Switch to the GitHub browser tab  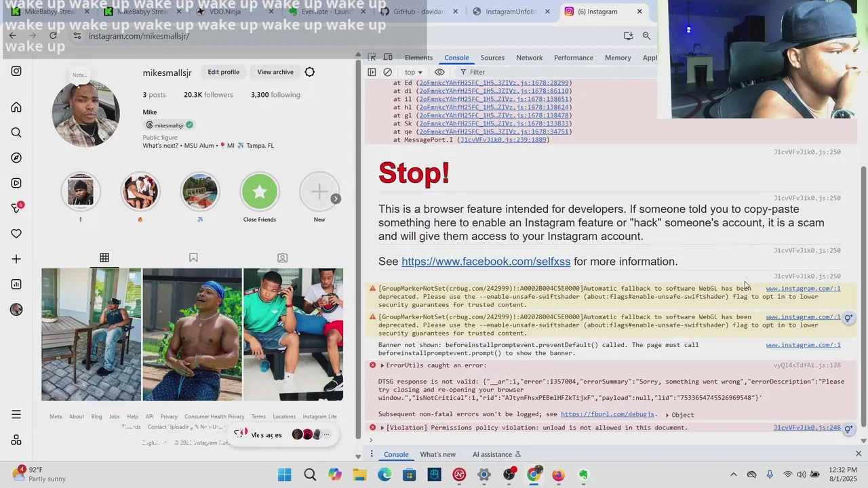click(x=418, y=12)
